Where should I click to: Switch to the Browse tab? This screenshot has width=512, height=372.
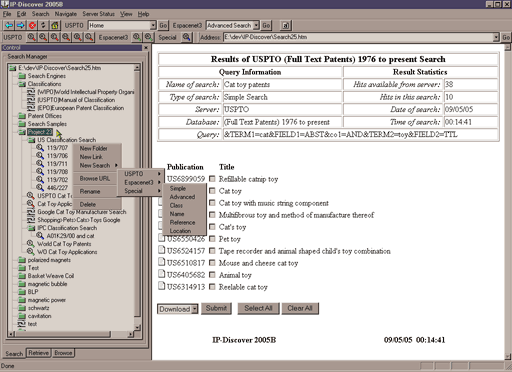coord(63,353)
